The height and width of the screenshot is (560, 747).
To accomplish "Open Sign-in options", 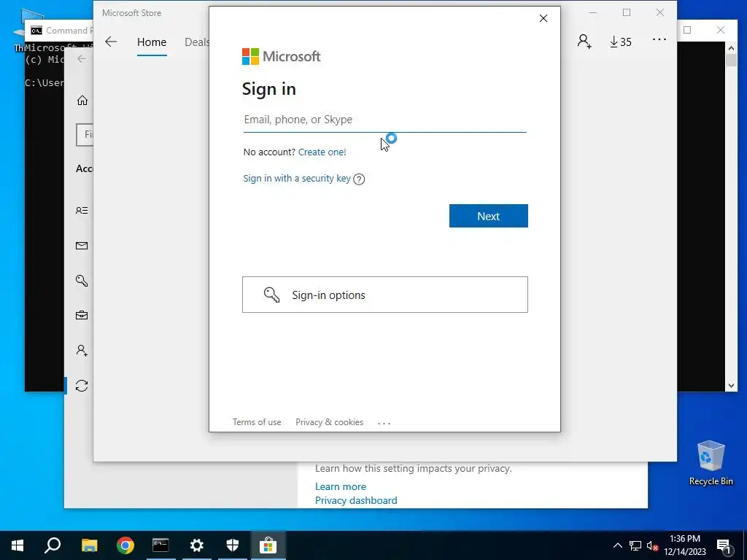I will (x=385, y=295).
